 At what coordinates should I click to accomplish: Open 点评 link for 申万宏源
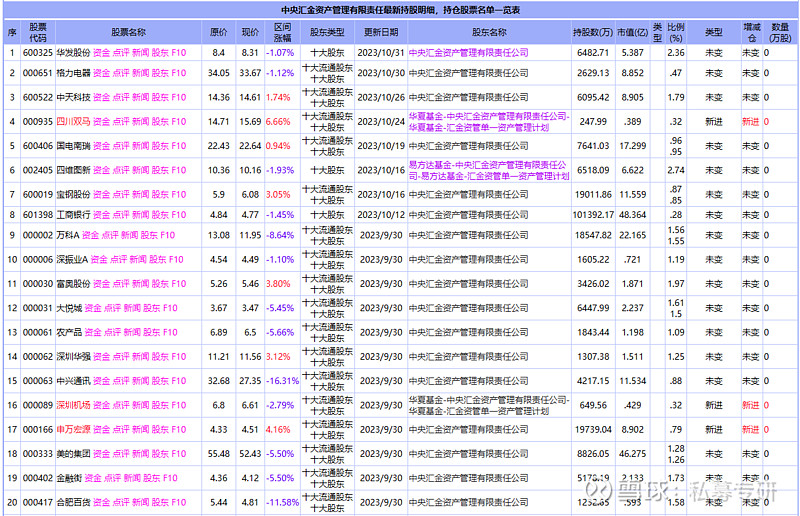point(121,430)
